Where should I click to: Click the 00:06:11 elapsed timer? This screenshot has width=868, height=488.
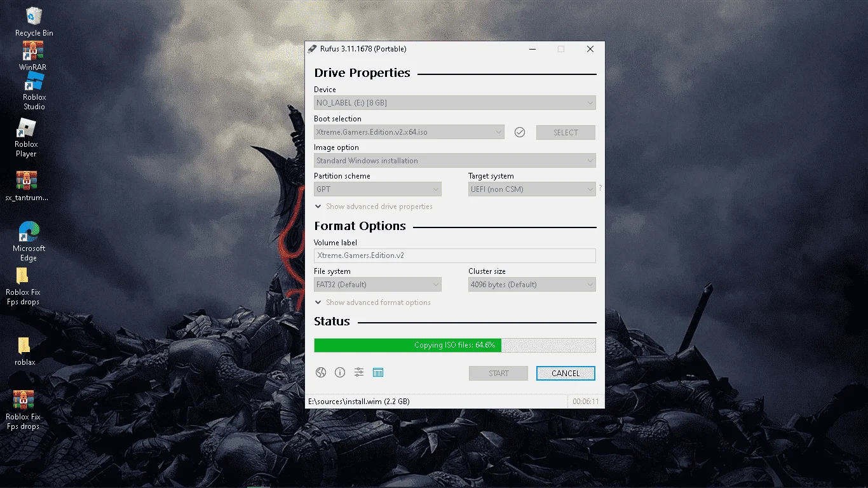(585, 402)
